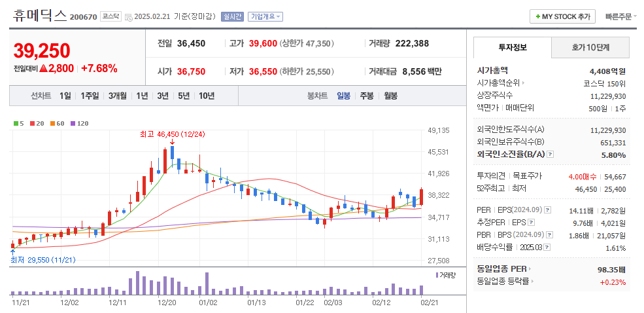Click the 동일업종 PER value 98.35배
Screen dimensions: 644x313
611,270
